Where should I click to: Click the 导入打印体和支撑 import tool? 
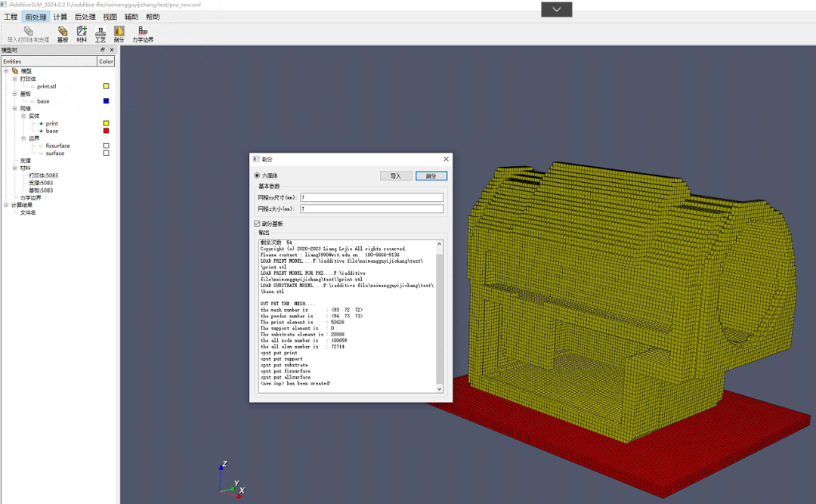(x=28, y=34)
